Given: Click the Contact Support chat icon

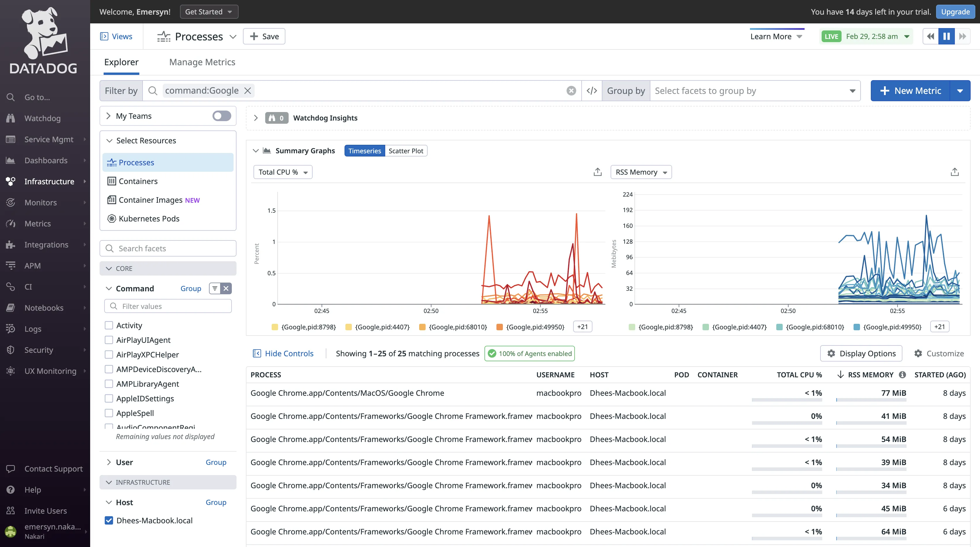Looking at the screenshot, I should coord(11,469).
